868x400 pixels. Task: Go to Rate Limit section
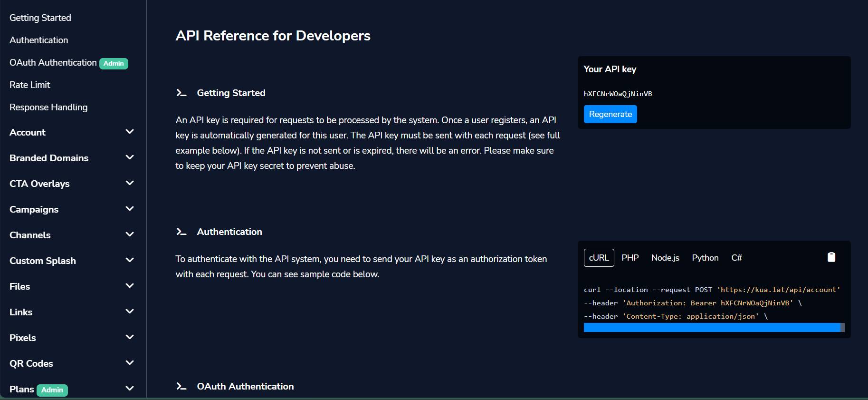coord(30,85)
